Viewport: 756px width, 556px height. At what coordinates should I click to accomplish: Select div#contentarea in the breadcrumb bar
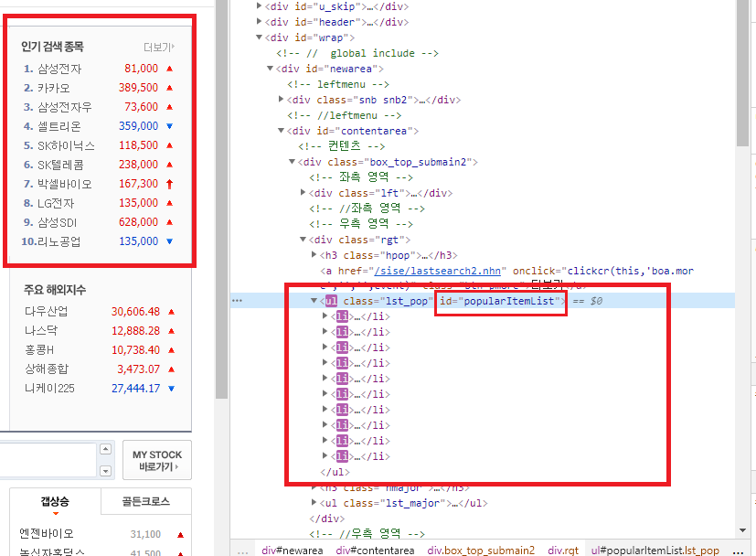click(375, 551)
